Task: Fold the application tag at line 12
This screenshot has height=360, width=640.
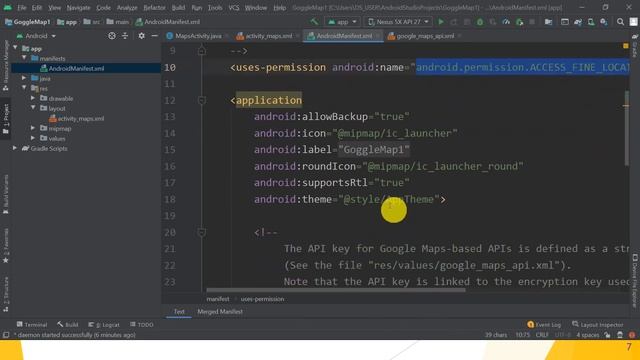Action: coord(202,100)
